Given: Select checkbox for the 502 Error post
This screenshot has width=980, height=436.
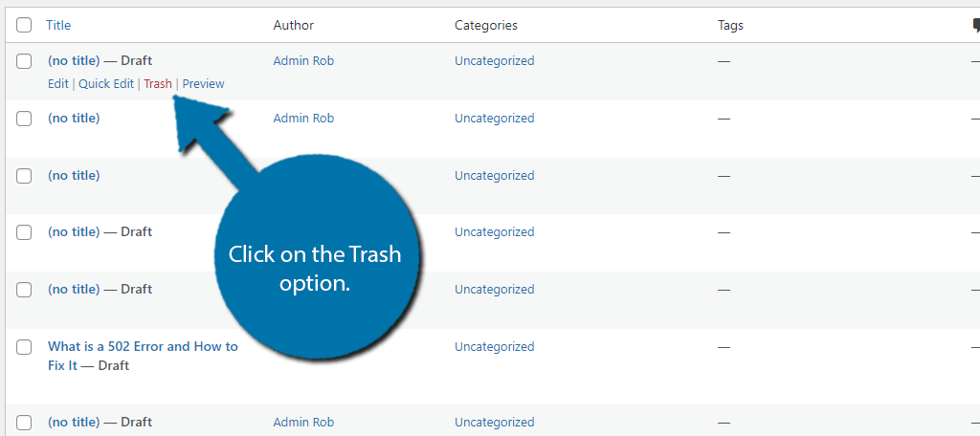Looking at the screenshot, I should [24, 347].
